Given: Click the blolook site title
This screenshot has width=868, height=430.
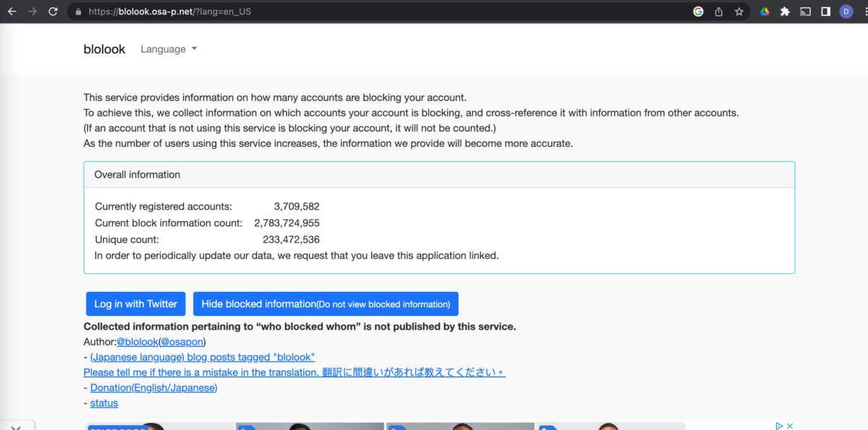Looking at the screenshot, I should coord(104,49).
